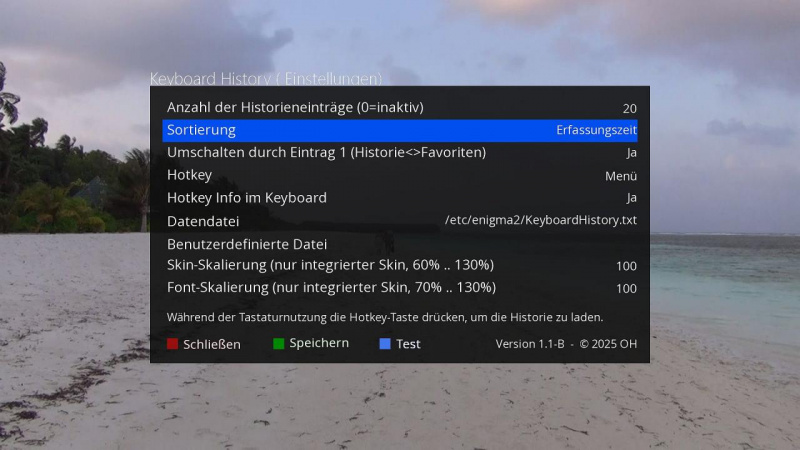Image resolution: width=800 pixels, height=450 pixels.
Task: Select the Test button label
Action: 408,344
